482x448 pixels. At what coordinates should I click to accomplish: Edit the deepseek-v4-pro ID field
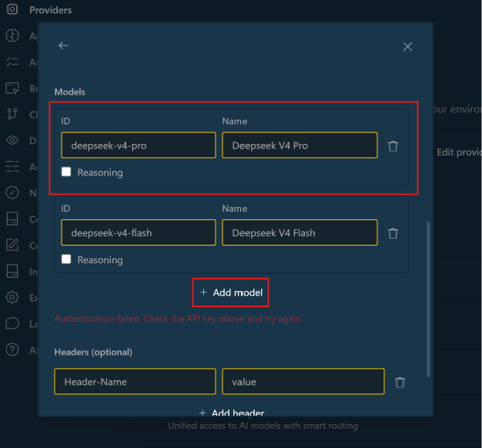click(139, 145)
